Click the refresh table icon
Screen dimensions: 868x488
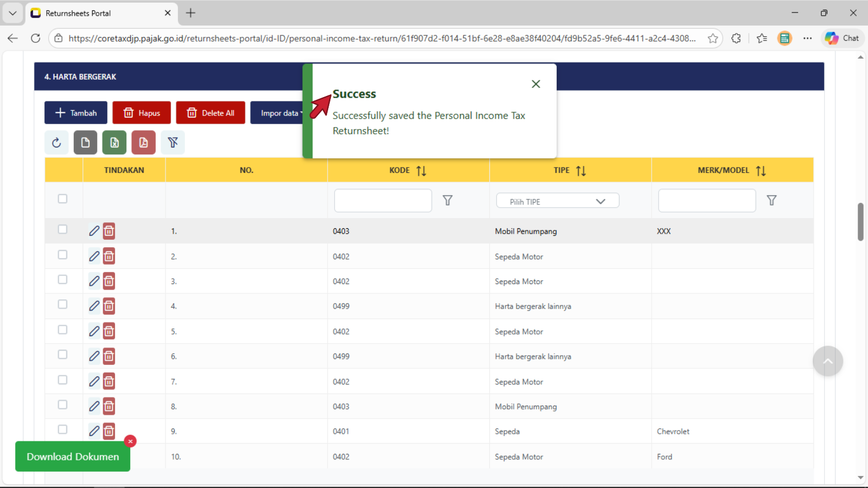(x=56, y=143)
